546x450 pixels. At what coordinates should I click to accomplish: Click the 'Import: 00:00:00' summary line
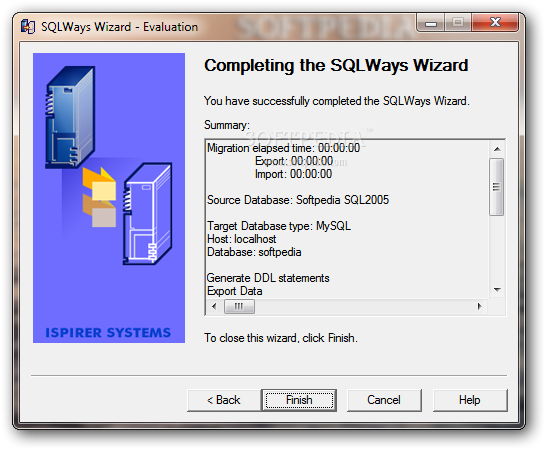(x=293, y=174)
